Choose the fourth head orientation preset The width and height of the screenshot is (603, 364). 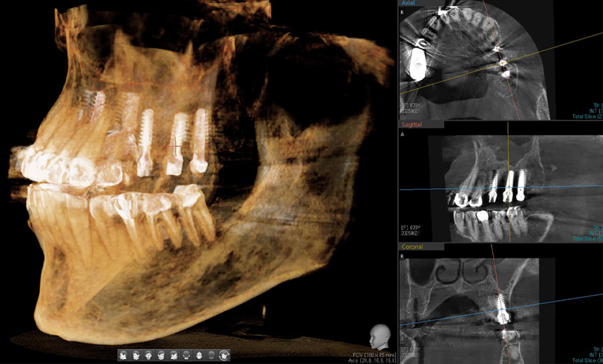pos(161,356)
